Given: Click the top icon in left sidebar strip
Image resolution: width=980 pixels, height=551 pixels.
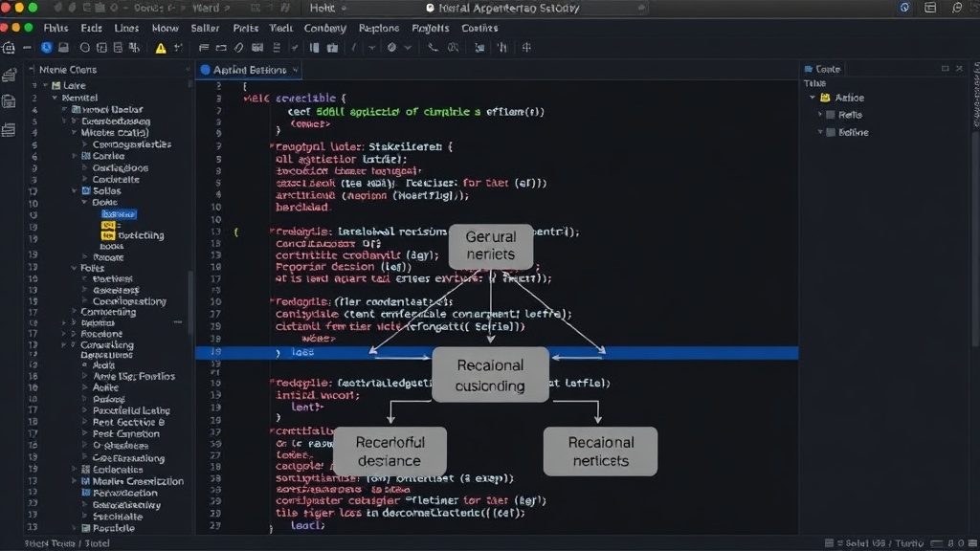Looking at the screenshot, I should pos(9,76).
